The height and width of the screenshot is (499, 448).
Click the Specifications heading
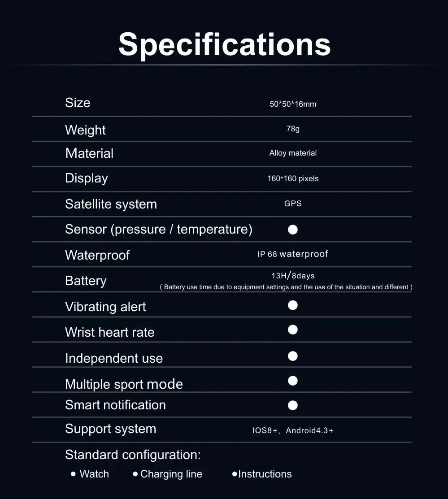click(224, 44)
